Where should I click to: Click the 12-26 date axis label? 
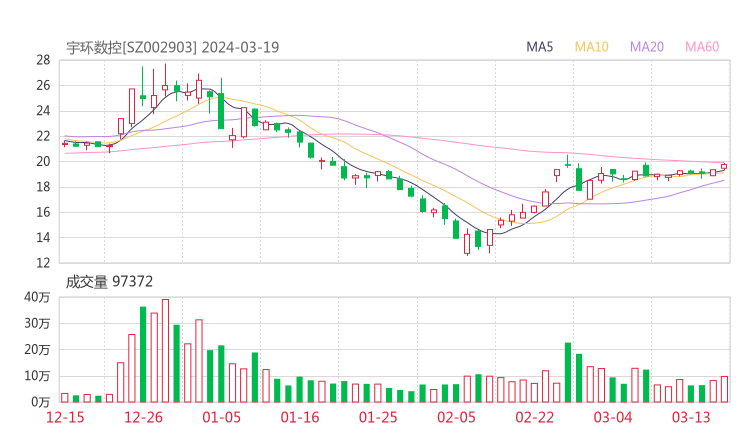pyautogui.click(x=143, y=417)
